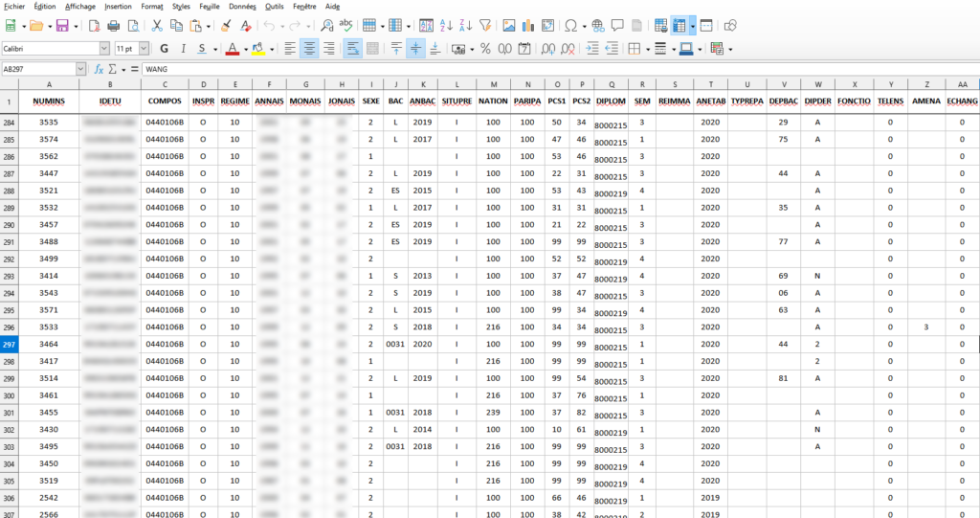
Task: Apply the blue background color
Action: [x=686, y=49]
